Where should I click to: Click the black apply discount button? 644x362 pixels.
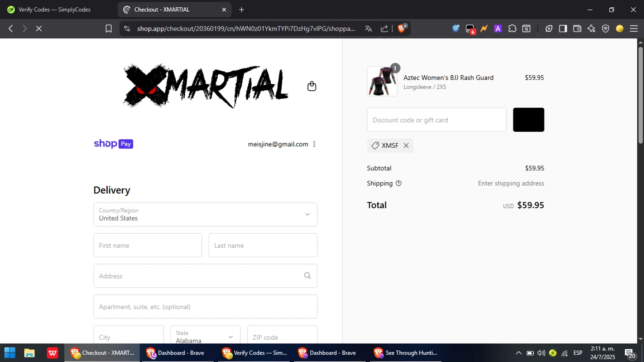point(529,120)
